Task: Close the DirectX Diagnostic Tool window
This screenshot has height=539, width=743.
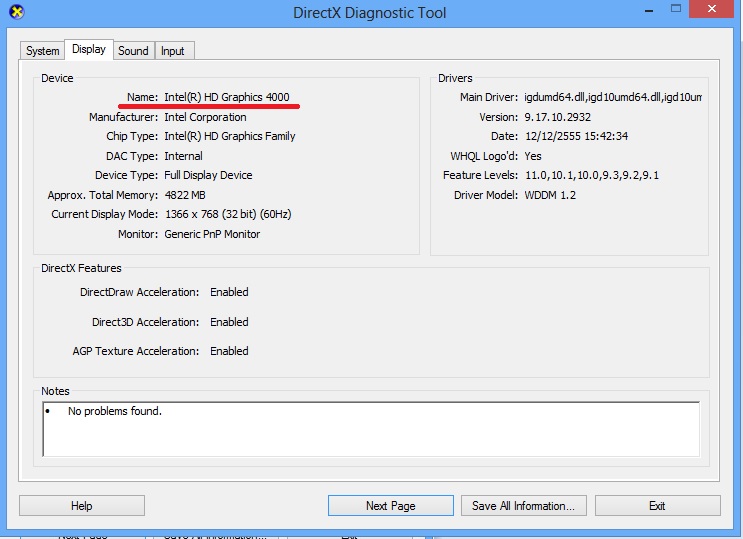Action: pos(712,9)
